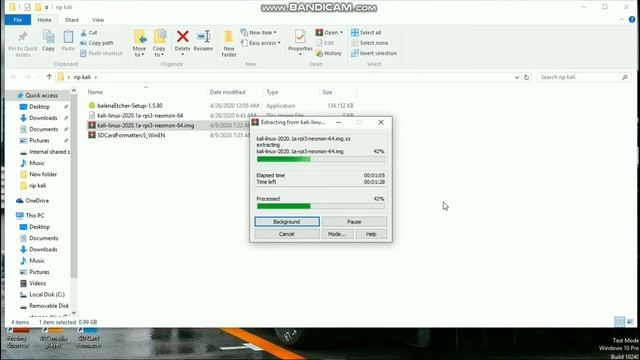Screen dimensions: 640x360
Task: Click Help button in extraction dialog
Action: pos(371,234)
